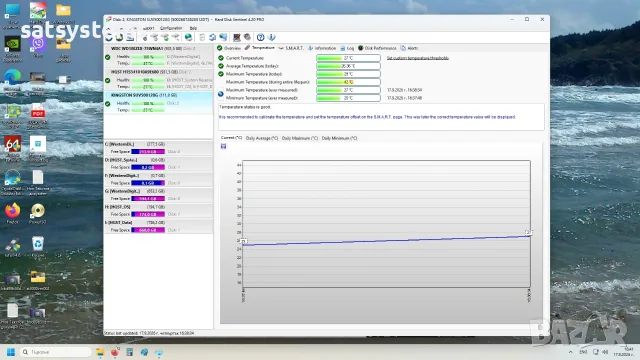Click the Maximum Temperature (ever measured) timestamp
Image resolution: width=640 pixels, height=360 pixels.
point(404,90)
